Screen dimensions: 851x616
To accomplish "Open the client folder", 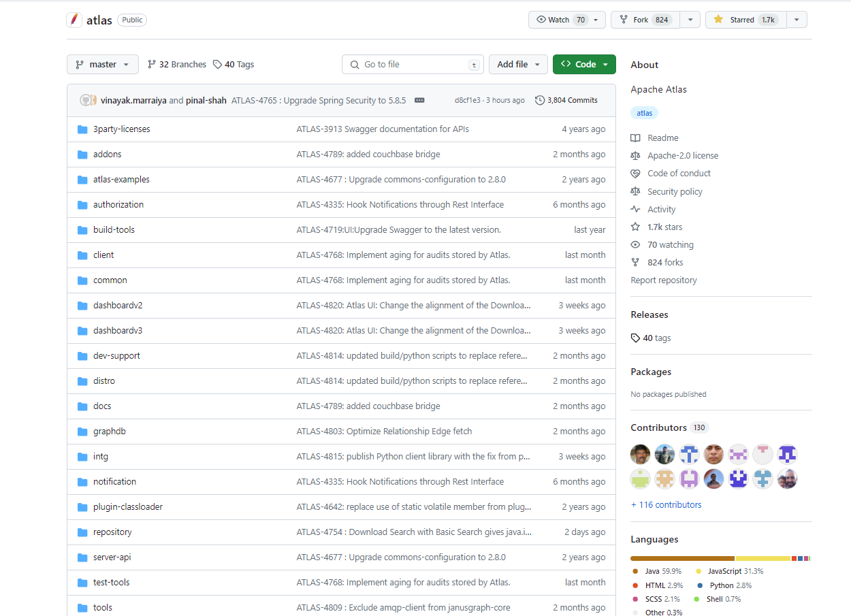I will tap(103, 255).
